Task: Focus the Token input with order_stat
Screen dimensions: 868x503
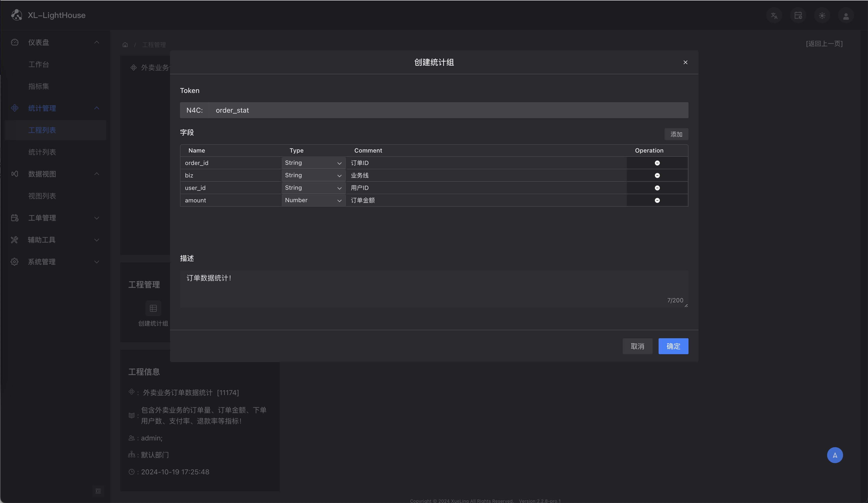Action: pyautogui.click(x=448, y=110)
